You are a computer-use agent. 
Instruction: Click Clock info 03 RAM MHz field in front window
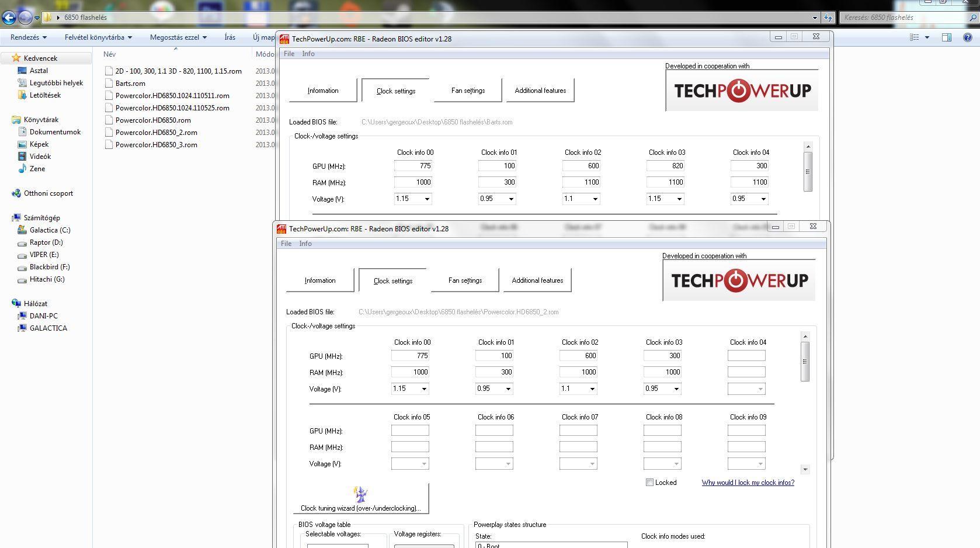coord(662,372)
